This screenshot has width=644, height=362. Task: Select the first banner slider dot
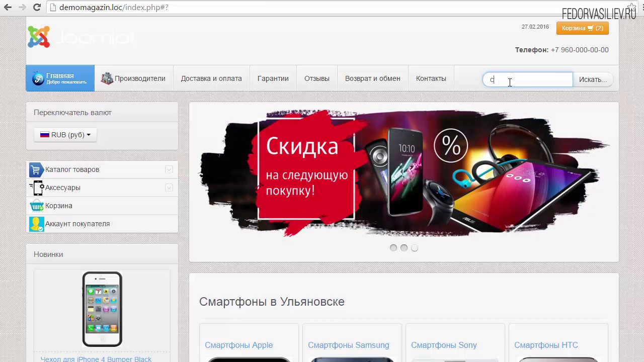click(x=393, y=248)
